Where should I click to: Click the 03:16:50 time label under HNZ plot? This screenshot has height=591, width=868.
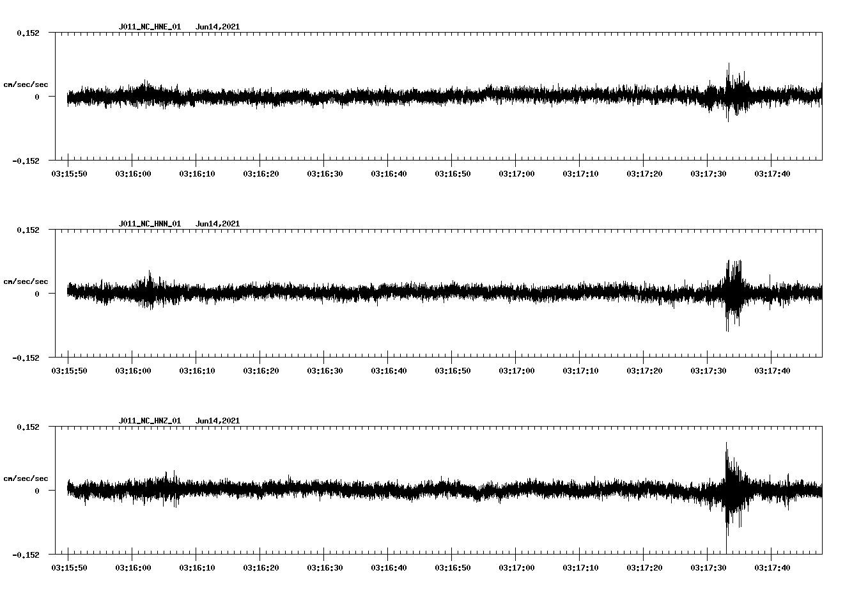point(453,567)
